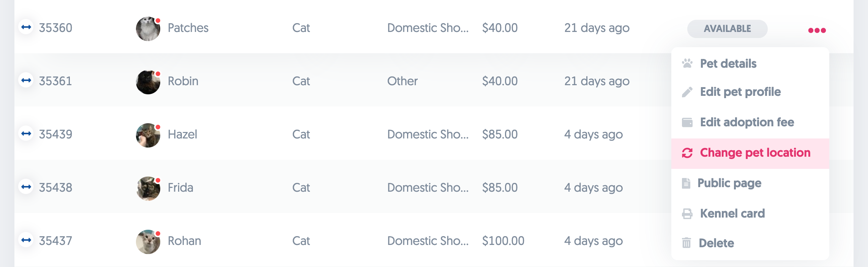Click the arrow icon beside ID 35438
868x267 pixels.
point(26,187)
